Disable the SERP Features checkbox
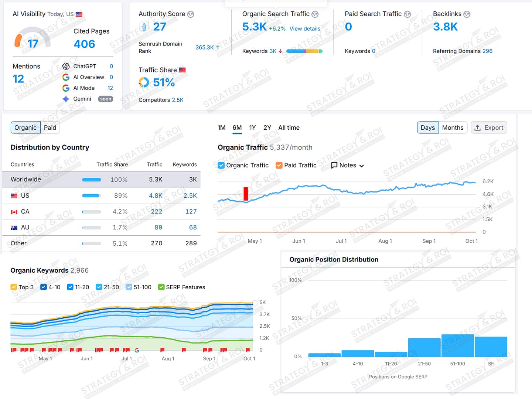 point(161,287)
